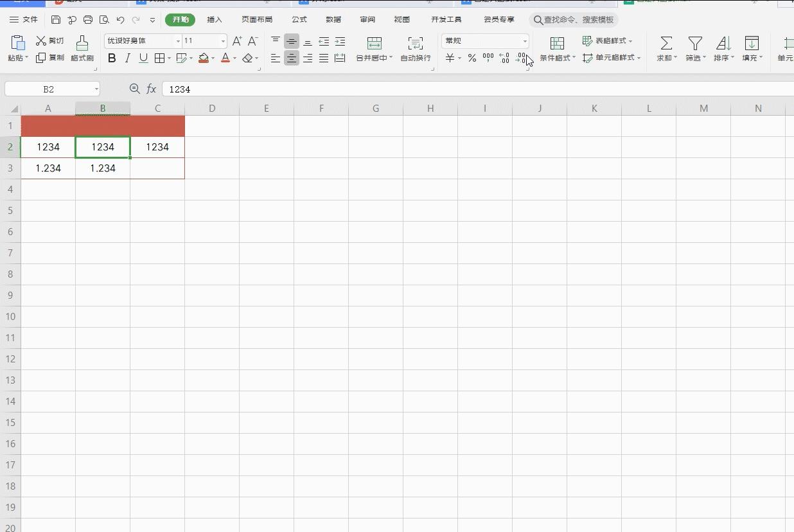Screen dimensions: 794x532
Task: Open font name dropdown 优设好身体
Action: [179, 41]
